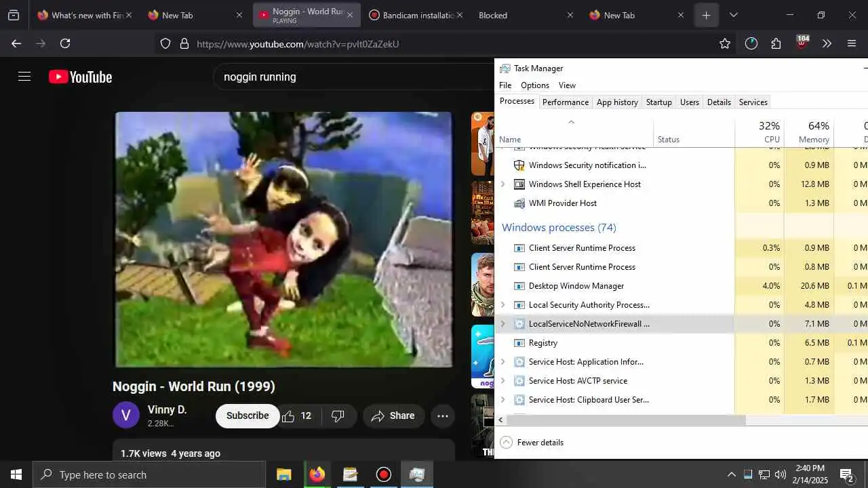
Task: Open Firefox View icon in tab bar
Action: [x=14, y=15]
